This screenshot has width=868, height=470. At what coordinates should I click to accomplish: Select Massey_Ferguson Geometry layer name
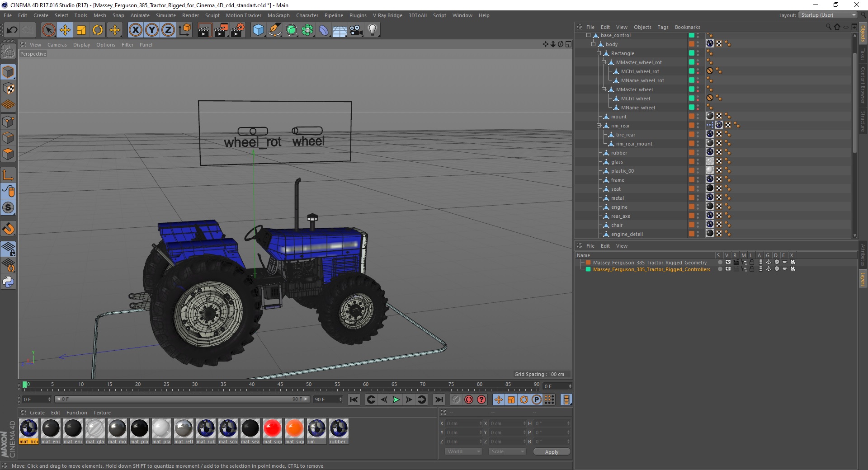[x=650, y=263]
